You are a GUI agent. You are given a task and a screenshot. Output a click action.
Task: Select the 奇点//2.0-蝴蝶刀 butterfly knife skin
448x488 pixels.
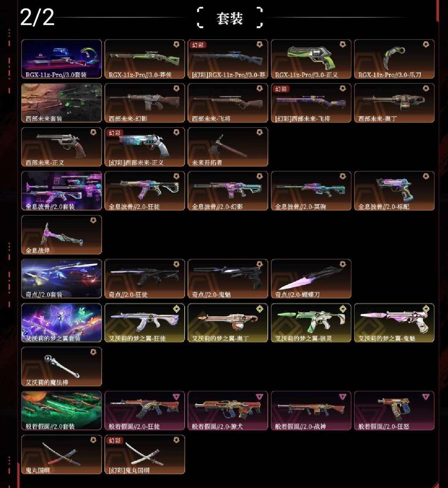click(x=311, y=279)
